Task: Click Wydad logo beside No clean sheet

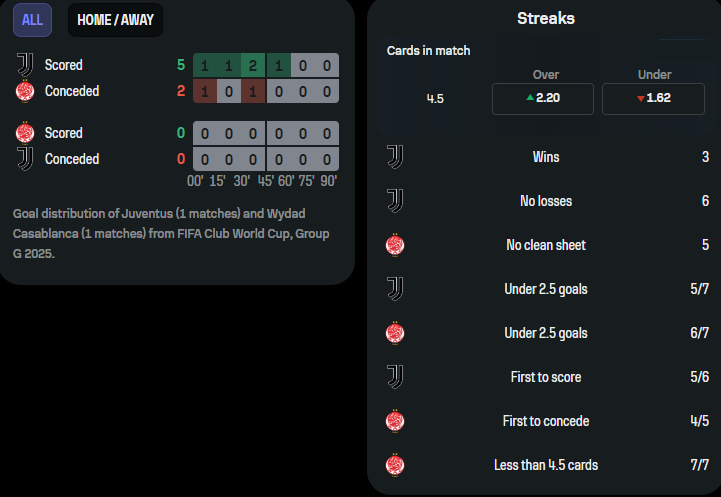Action: (395, 245)
